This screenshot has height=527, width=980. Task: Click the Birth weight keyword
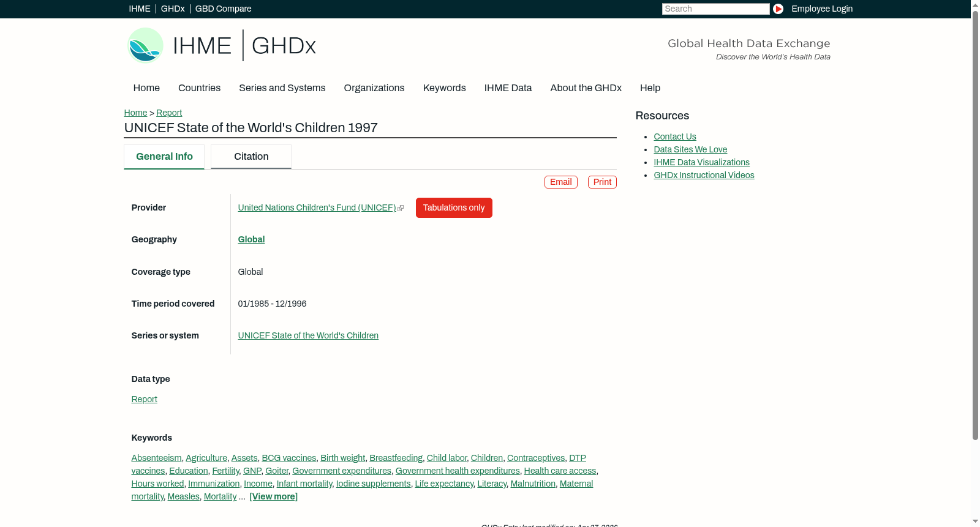[343, 458]
